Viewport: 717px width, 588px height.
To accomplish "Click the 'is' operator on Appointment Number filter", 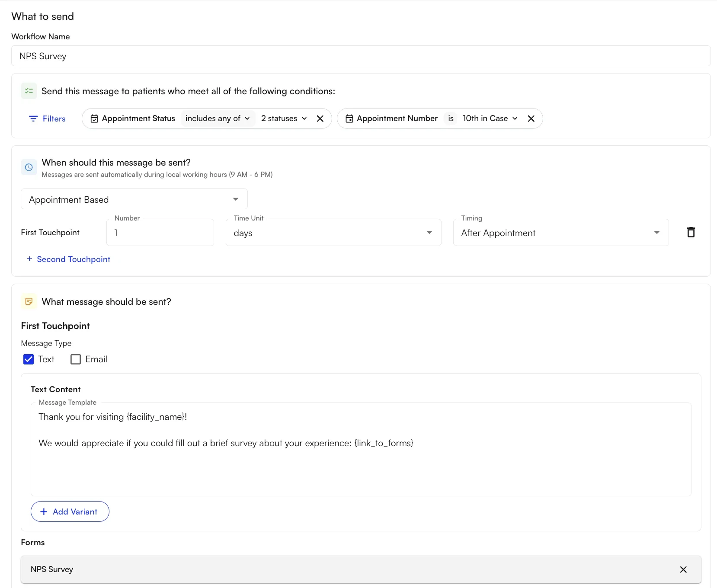I will 450,118.
